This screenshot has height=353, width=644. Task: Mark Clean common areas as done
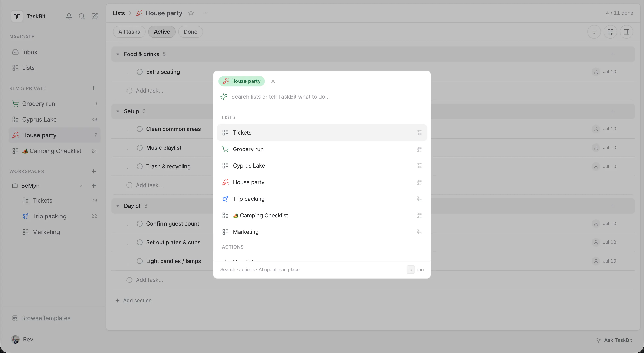tap(139, 129)
